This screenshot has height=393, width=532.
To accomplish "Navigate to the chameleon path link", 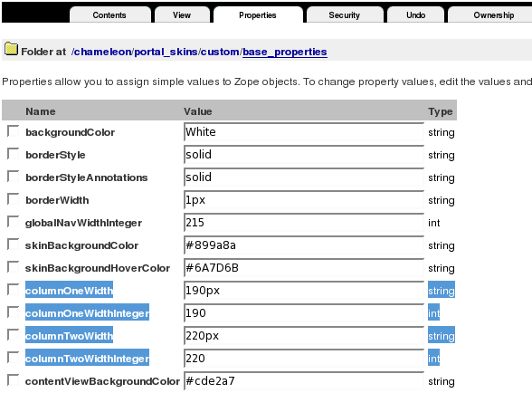I will 103,52.
